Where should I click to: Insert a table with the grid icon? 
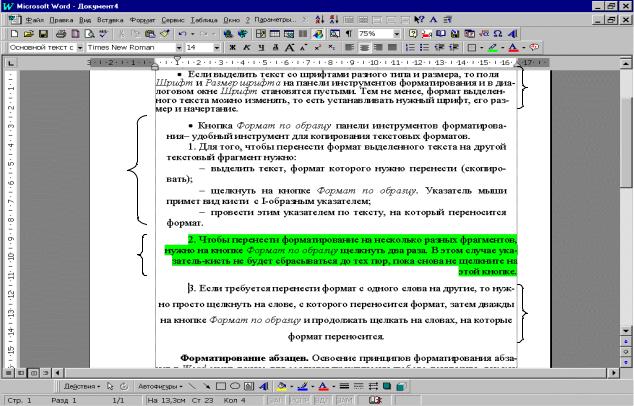pyautogui.click(x=275, y=34)
